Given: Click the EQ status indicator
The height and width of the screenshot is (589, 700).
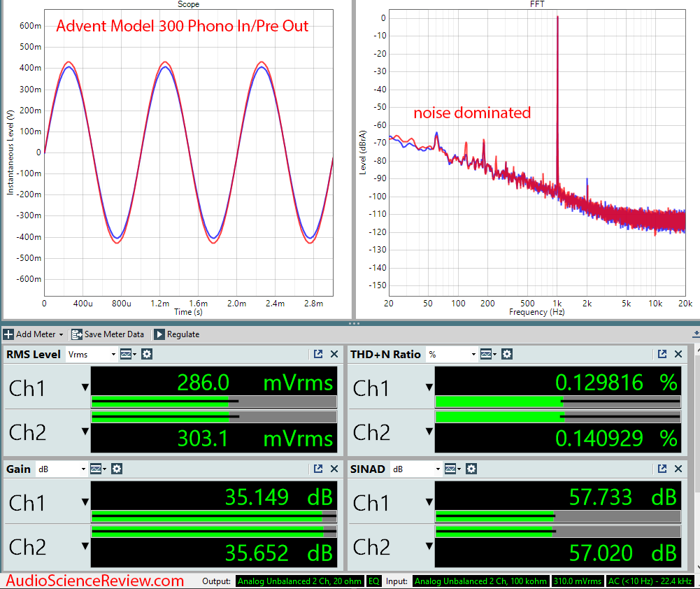Looking at the screenshot, I should pyautogui.click(x=374, y=581).
